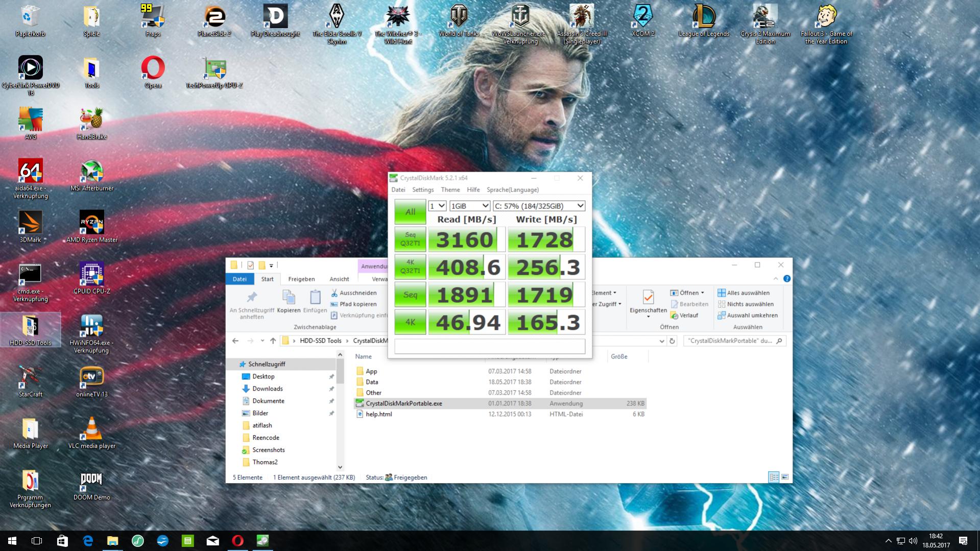Open the Settings menu in CrystalDiskMark
The image size is (980, 551).
pos(423,189)
